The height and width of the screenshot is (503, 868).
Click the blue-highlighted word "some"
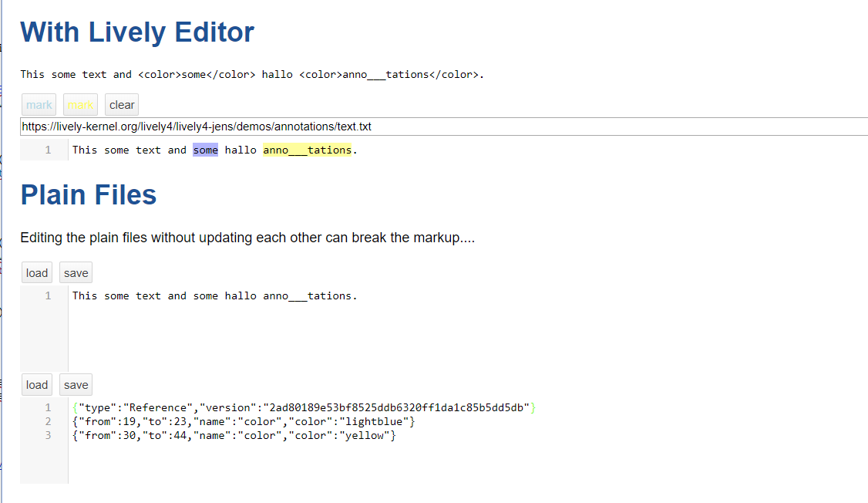[205, 150]
